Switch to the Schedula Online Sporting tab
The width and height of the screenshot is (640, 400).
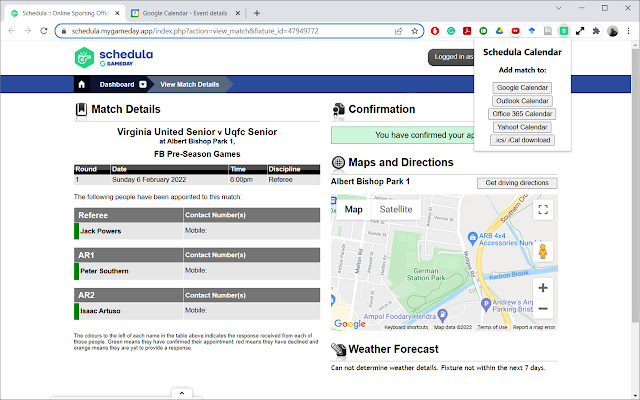[x=65, y=13]
